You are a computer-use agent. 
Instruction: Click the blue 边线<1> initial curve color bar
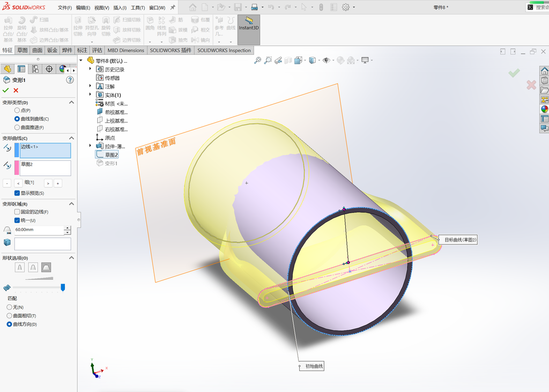(17, 150)
